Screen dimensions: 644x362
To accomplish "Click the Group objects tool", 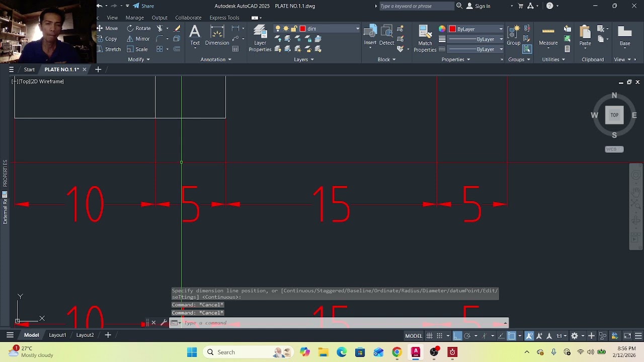I will [x=514, y=36].
